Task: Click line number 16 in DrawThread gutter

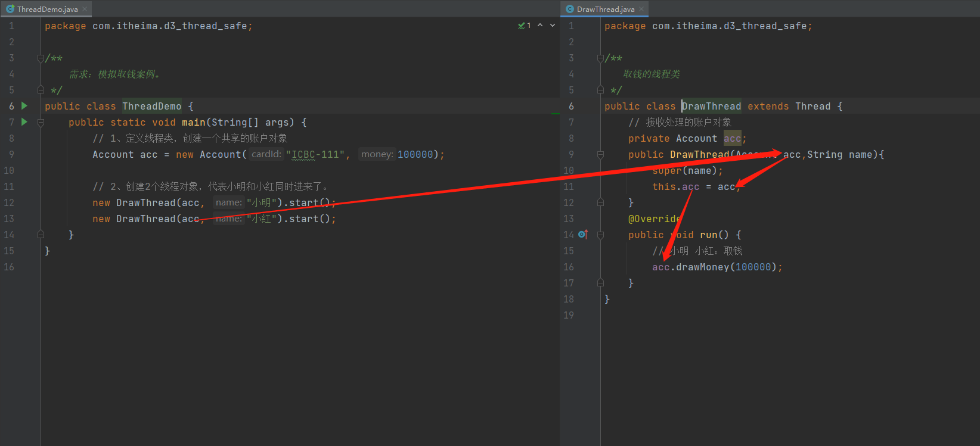Action: coord(569,267)
